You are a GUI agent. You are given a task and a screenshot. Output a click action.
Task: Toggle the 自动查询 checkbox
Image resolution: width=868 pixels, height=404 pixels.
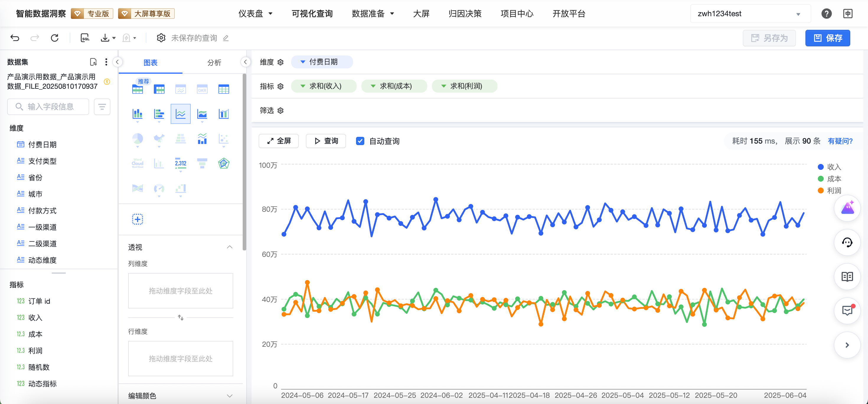[x=360, y=141]
